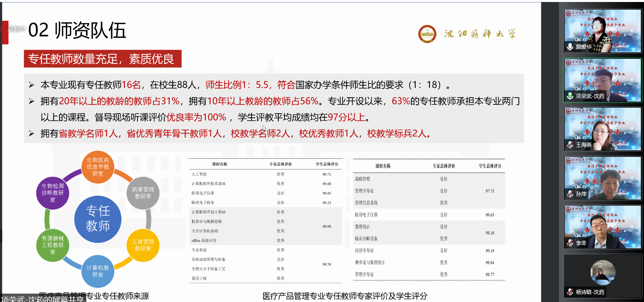The height and width of the screenshot is (302, 644).
Task: Click the red 专任教师数量充足 heading banner
Action: coord(102,59)
